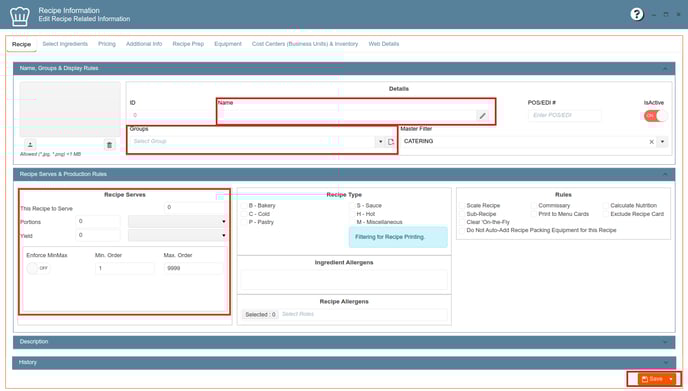Select the Recipe tab
The image size is (688, 391).
point(21,44)
